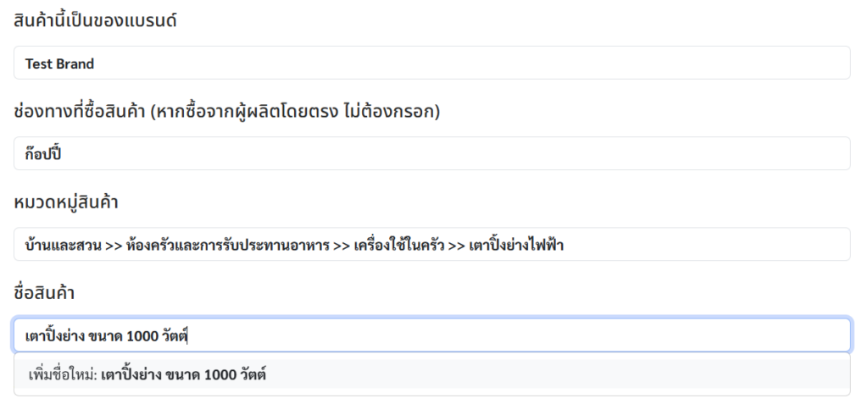868x404 pixels.
Task: Click the 'Test Brand' brand input field
Action: (431, 64)
